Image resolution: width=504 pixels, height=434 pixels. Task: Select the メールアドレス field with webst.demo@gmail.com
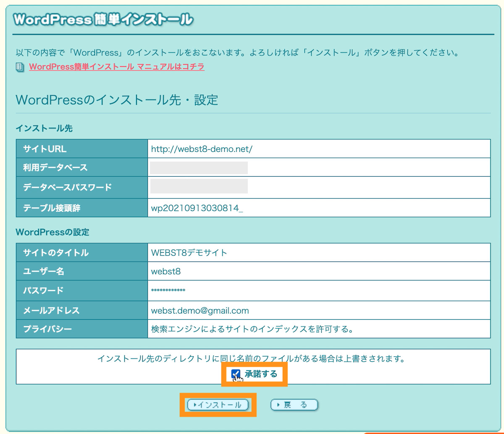[x=294, y=311]
